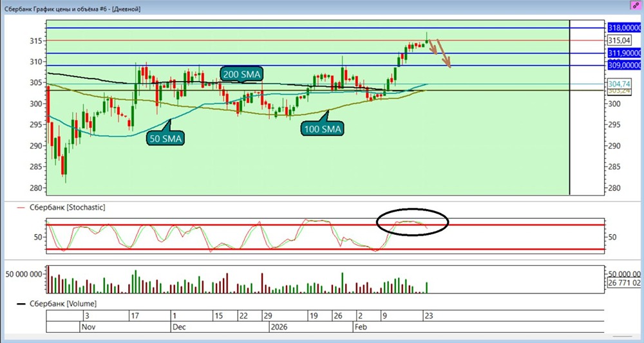The width and height of the screenshot is (644, 343).
Task: Click the window title Сбербанк График цены и объёма
Action: 72,8
